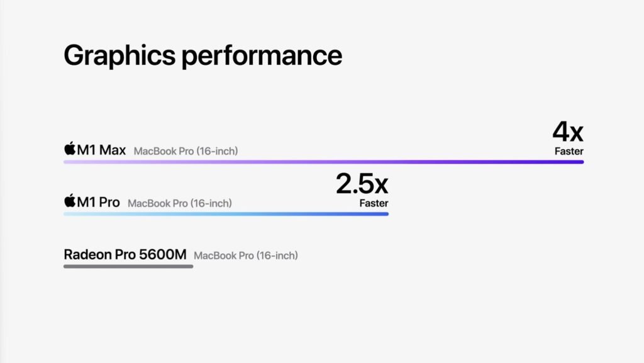Click the blue M1 Pro performance bar
The width and height of the screenshot is (644, 363).
(x=226, y=214)
